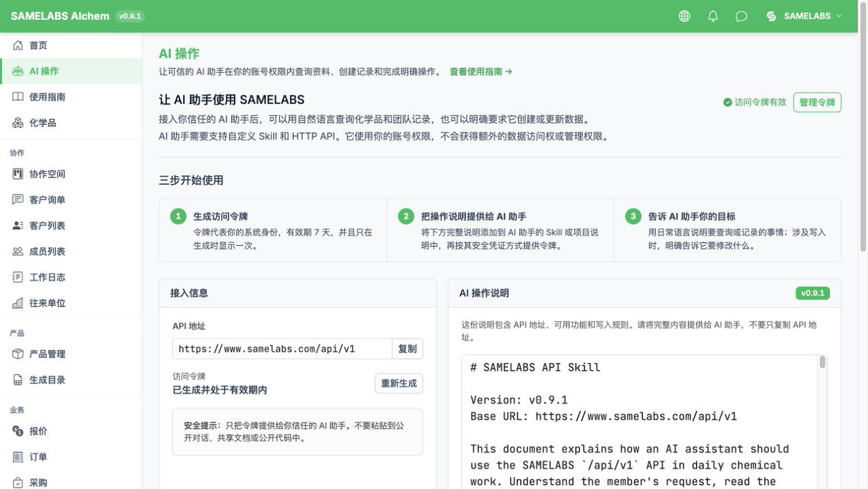
Task: Open 往来单位 sidebar item
Action: (71, 303)
